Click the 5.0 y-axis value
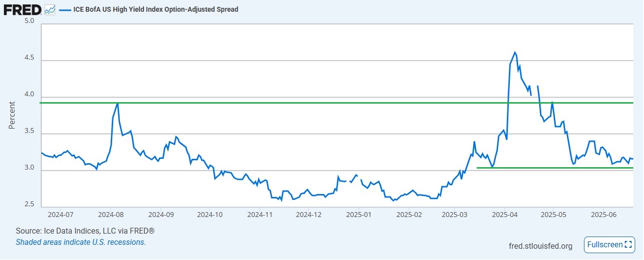Viewport: 644px width, 260px height. point(29,21)
